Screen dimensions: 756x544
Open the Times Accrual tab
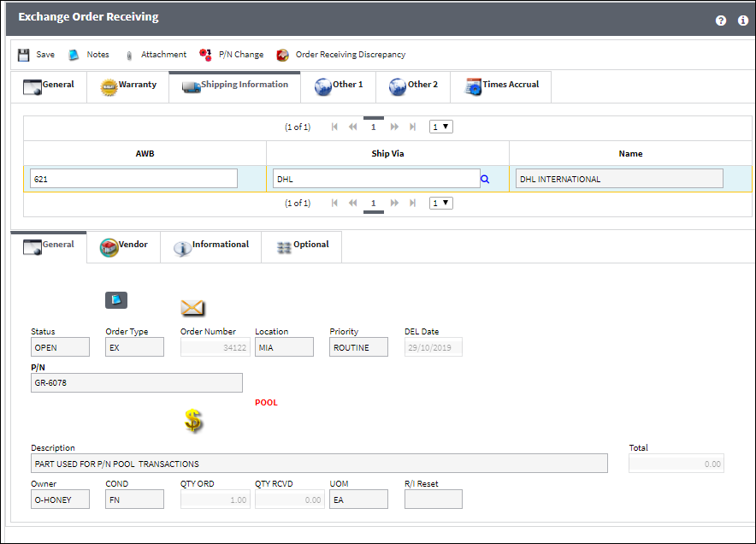tap(500, 86)
